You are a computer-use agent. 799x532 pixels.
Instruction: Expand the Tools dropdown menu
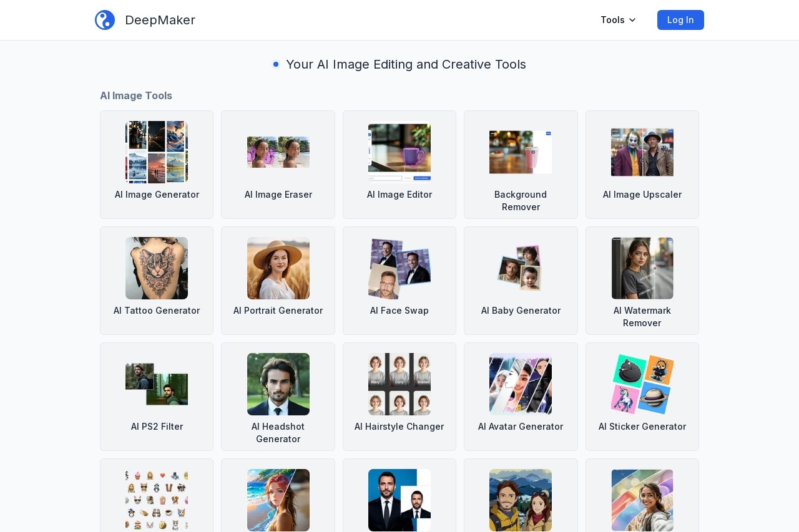tap(618, 20)
